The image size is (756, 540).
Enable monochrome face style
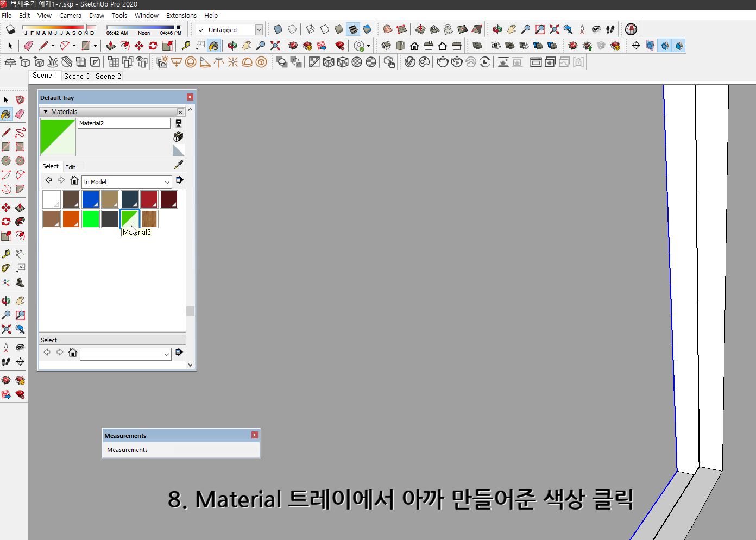tap(368, 29)
